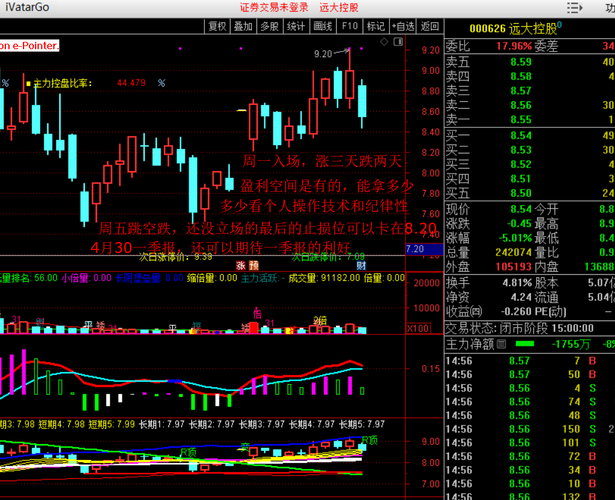Toggle the side panel icon above the chart
Image resolution: width=615 pixels, height=500 pixels.
pyautogui.click(x=398, y=42)
